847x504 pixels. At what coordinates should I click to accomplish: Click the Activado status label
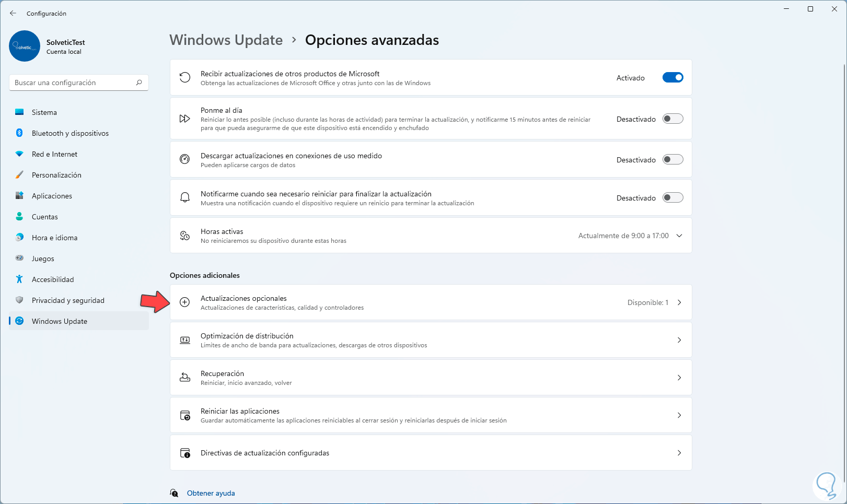(x=631, y=78)
